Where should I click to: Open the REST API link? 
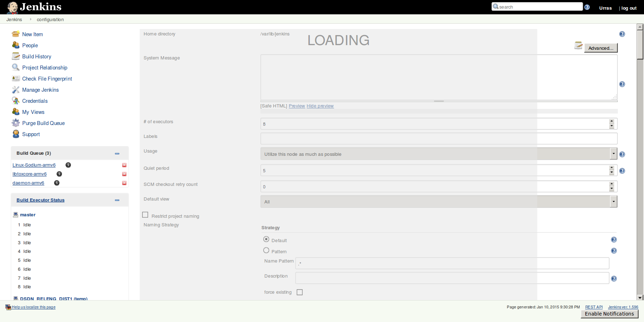pyautogui.click(x=594, y=307)
